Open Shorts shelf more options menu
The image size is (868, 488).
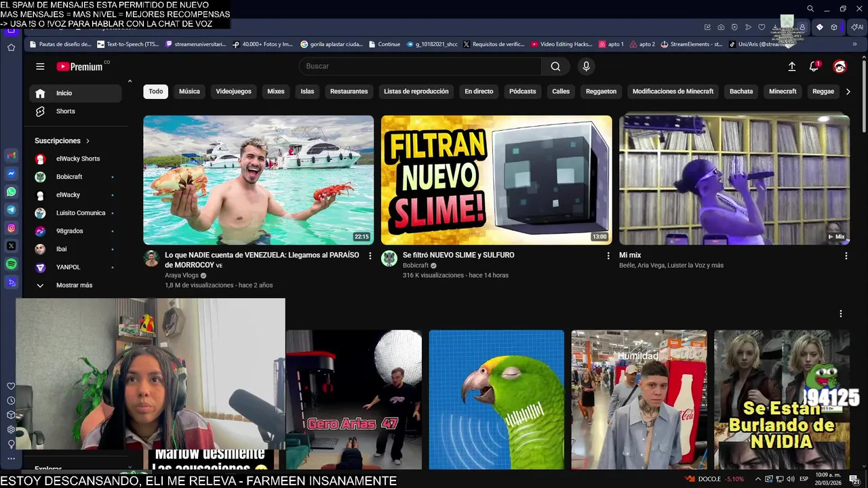pyautogui.click(x=840, y=314)
